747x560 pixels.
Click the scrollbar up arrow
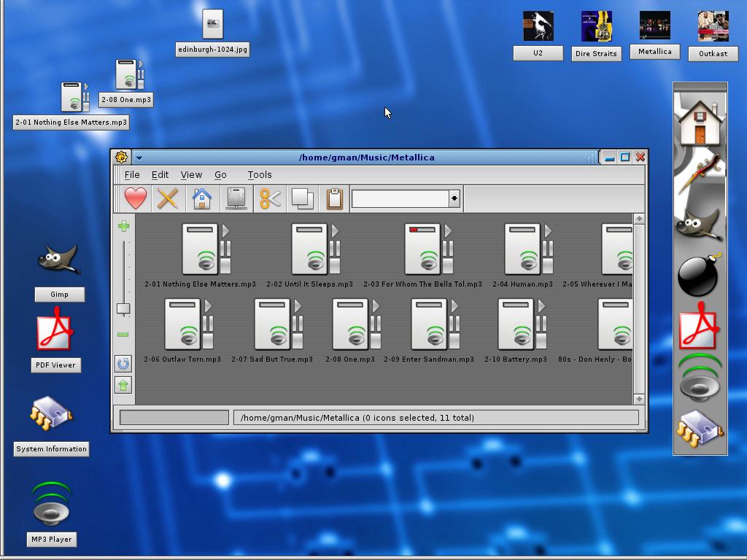[639, 219]
